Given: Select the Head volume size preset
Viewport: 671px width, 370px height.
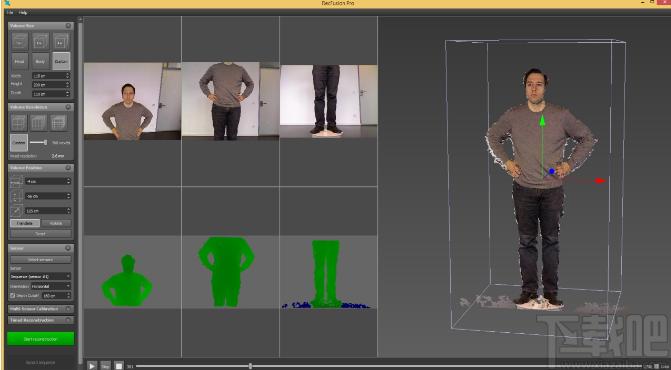Looking at the screenshot, I should point(20,61).
